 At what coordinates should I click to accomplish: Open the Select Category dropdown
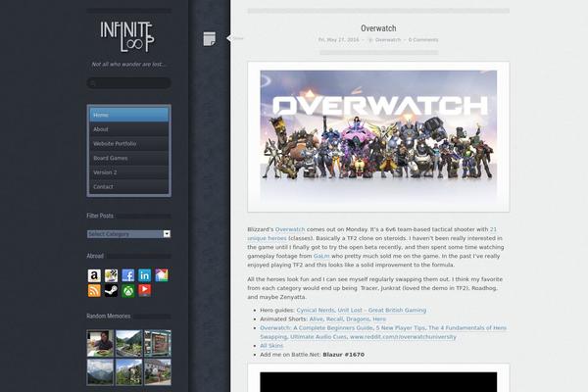[129, 234]
